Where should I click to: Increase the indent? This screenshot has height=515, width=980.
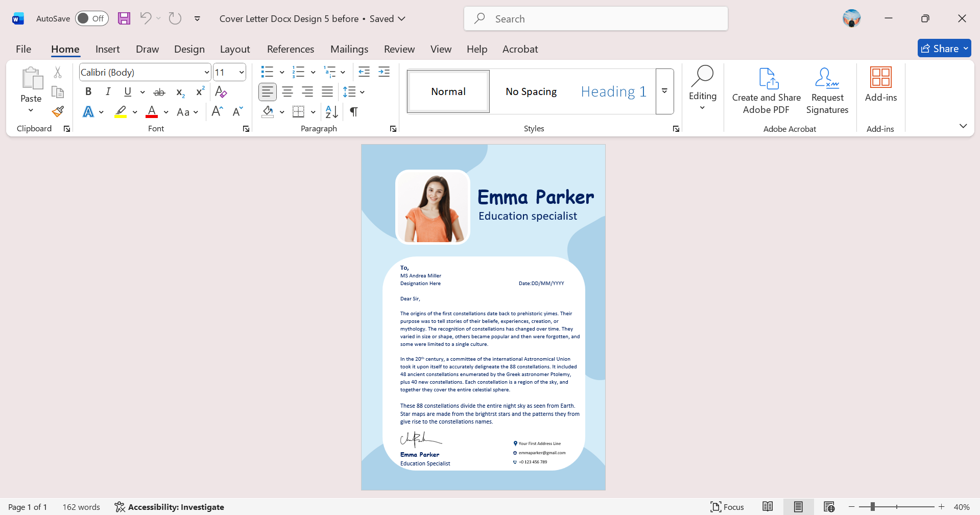[384, 72]
